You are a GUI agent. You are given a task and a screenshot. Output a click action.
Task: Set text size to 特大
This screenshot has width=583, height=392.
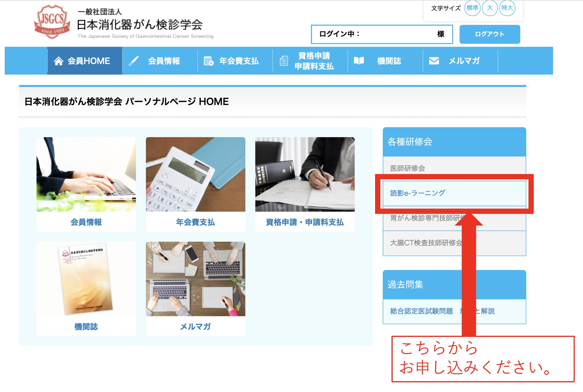[507, 8]
